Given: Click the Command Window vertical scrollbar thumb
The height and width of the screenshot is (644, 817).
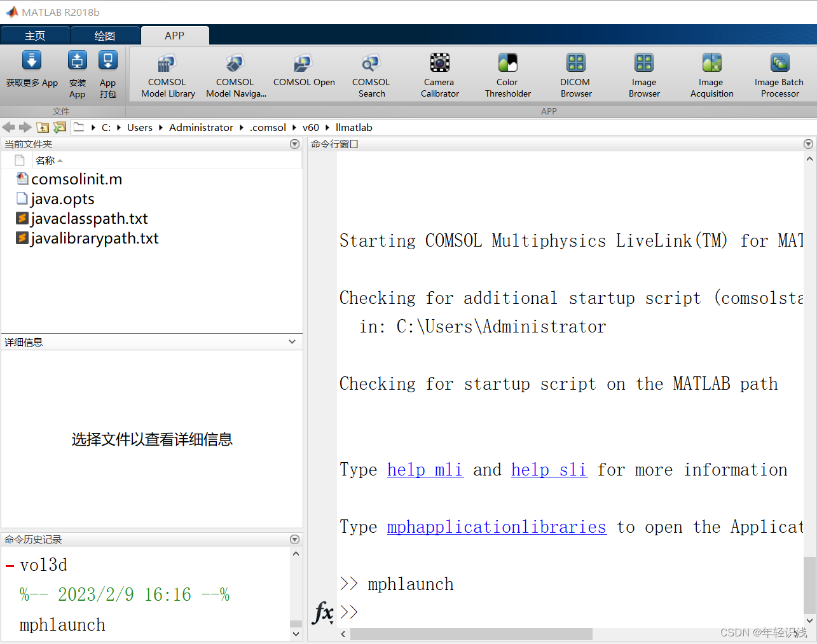Looking at the screenshot, I should coord(809,585).
